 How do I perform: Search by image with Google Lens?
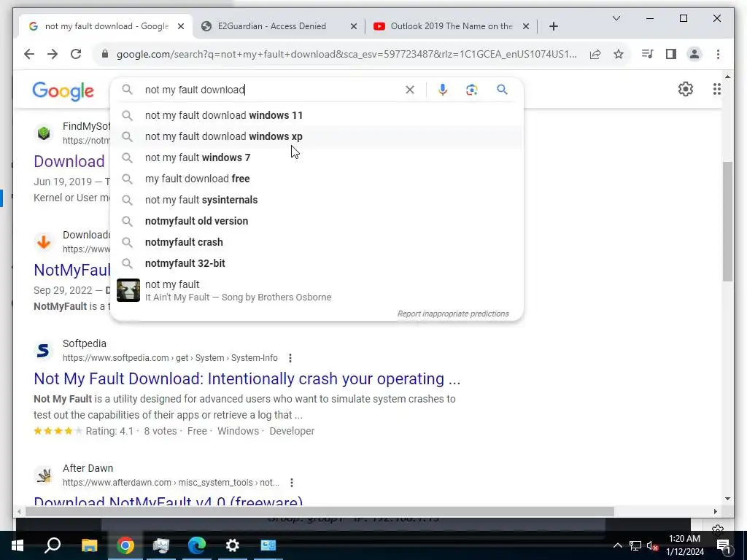[x=472, y=90]
